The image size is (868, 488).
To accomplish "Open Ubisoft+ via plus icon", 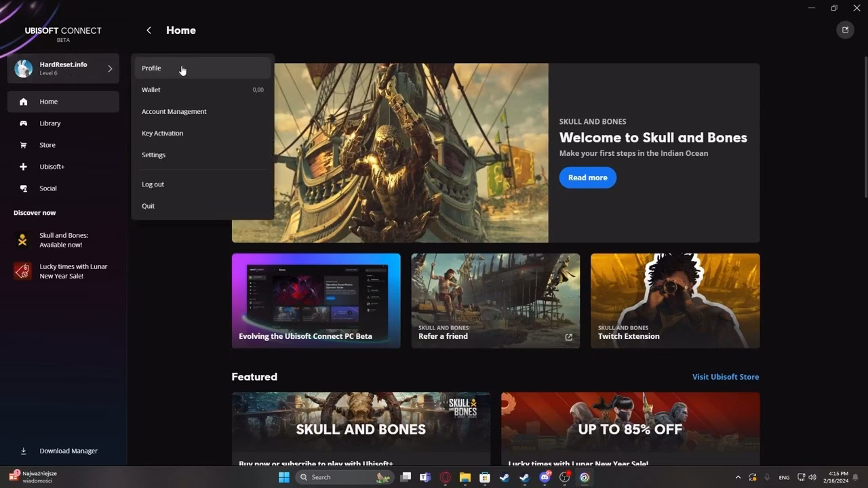I will click(24, 167).
